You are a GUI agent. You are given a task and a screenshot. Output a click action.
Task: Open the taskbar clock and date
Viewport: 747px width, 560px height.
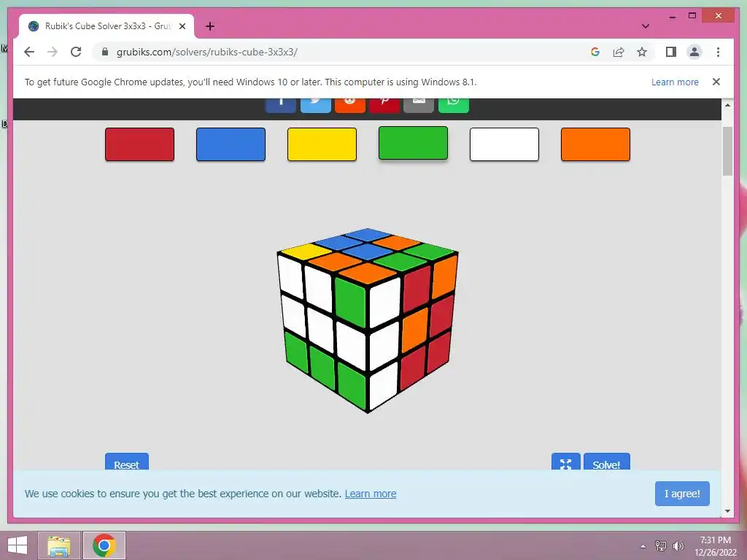[716, 546]
